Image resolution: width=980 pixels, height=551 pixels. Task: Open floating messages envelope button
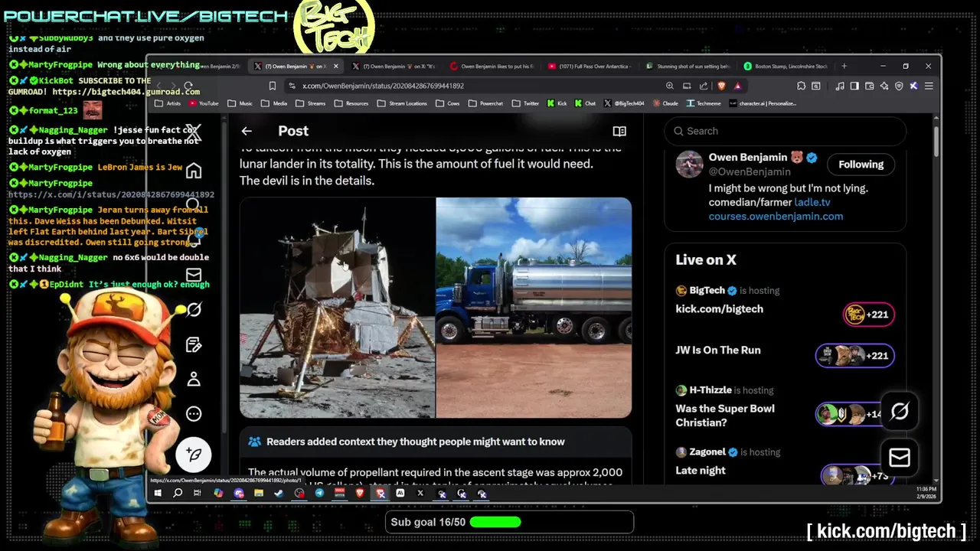click(x=900, y=458)
